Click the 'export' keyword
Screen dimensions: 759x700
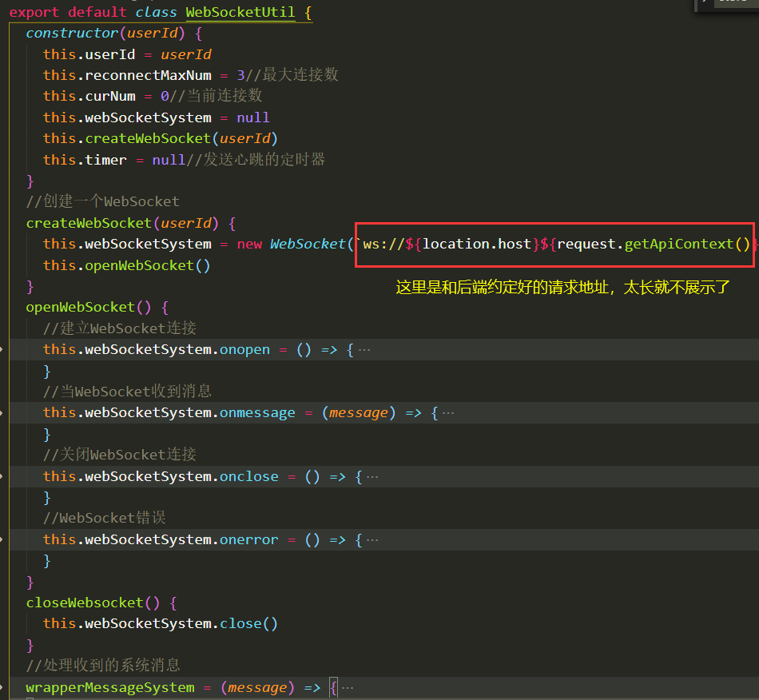[x=34, y=12]
